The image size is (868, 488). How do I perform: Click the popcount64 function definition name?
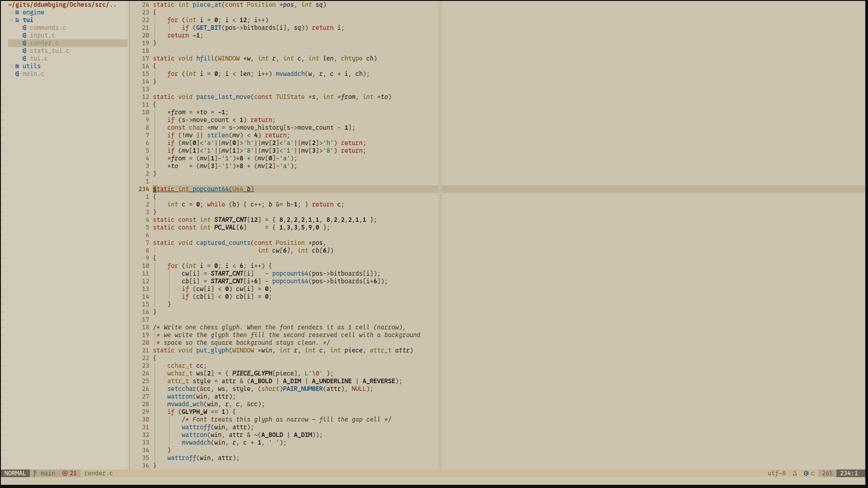(x=211, y=189)
